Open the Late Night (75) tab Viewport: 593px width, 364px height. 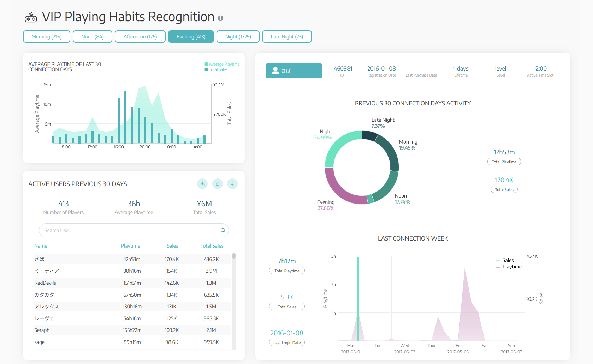pos(287,37)
